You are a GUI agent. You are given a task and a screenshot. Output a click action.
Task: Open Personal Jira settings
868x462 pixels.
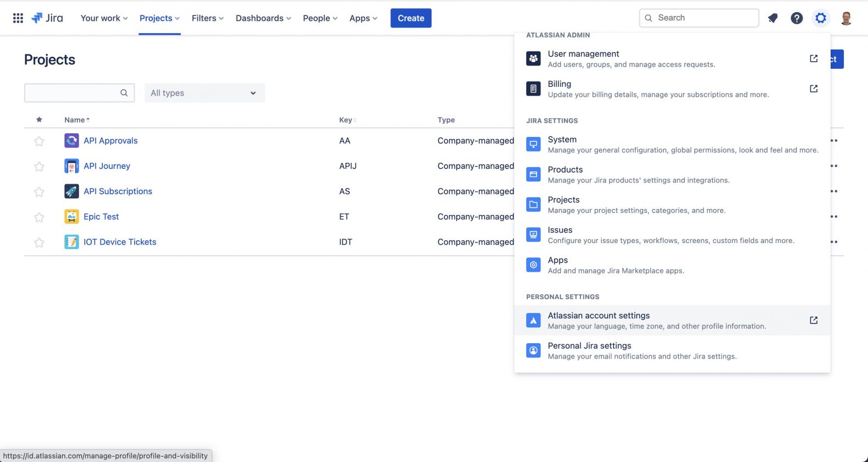(672, 351)
